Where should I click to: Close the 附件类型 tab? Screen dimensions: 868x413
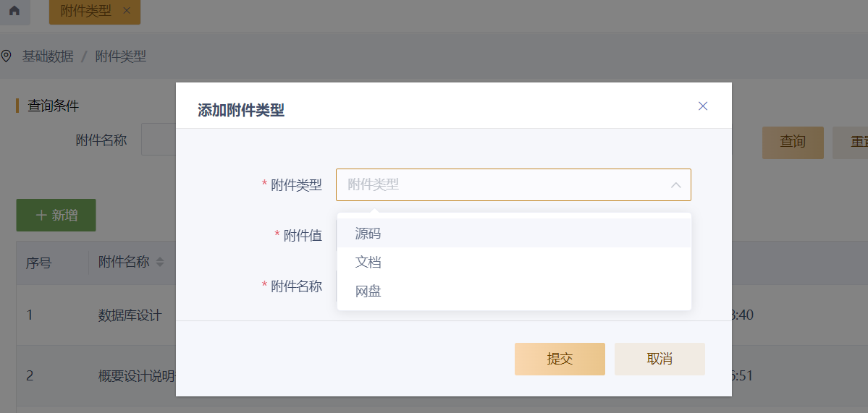coord(127,11)
